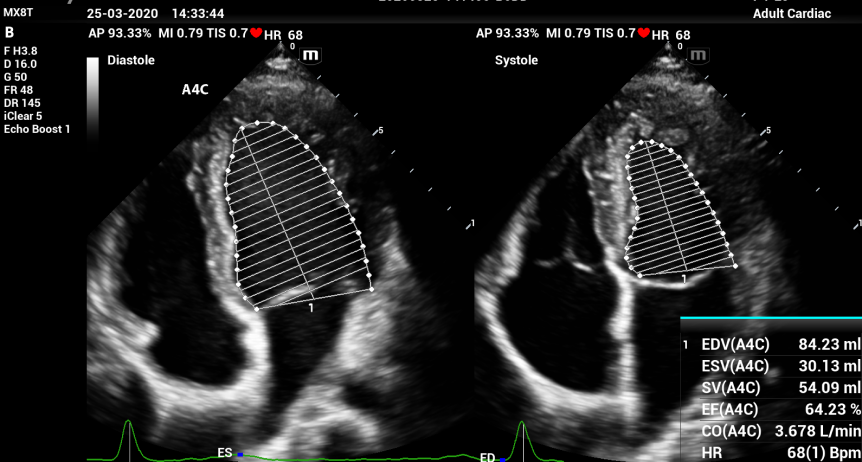
Task: Select the EDV(A4C) measurement row
Action: click(770, 344)
